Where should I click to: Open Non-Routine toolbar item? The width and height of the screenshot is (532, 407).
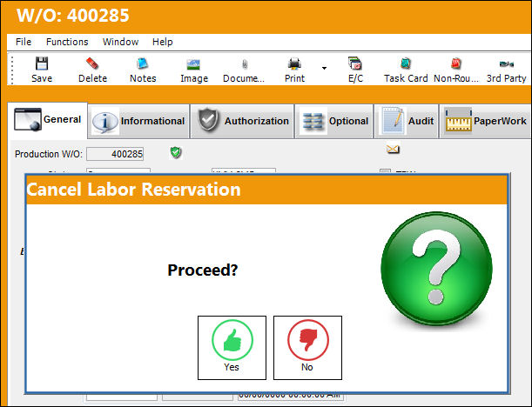[x=456, y=70]
